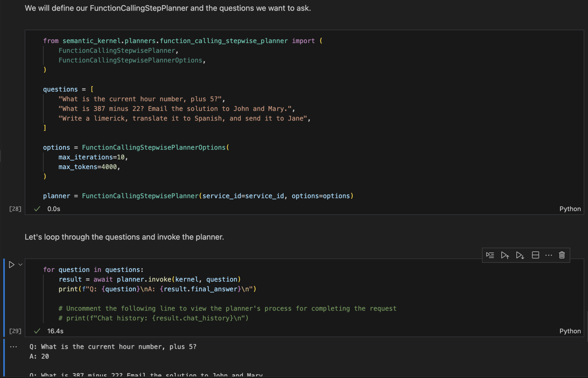The height and width of the screenshot is (378, 588).
Task: Click the execution count label [29]
Action: 15,331
